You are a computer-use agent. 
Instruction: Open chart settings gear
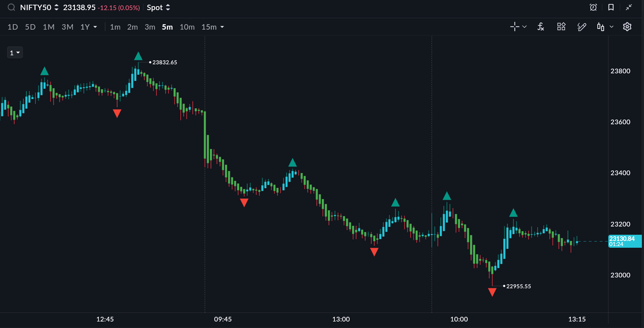[627, 27]
